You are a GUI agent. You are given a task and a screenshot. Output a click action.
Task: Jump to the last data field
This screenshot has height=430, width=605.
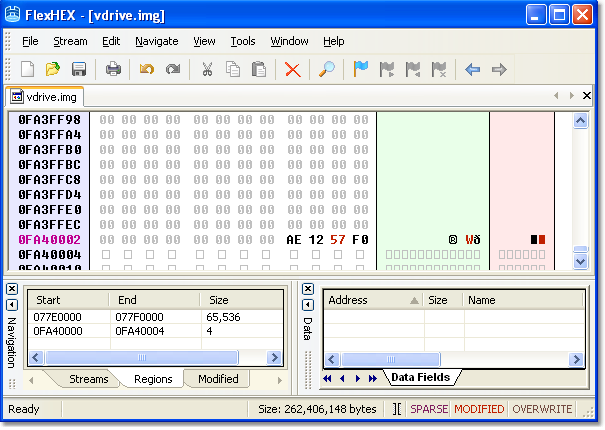click(x=372, y=378)
